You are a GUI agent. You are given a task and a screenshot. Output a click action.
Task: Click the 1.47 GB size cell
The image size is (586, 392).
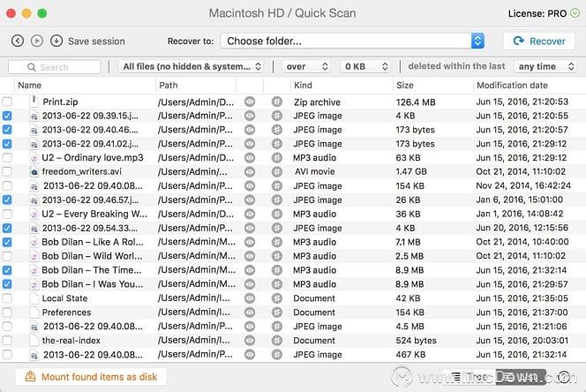[x=411, y=171]
